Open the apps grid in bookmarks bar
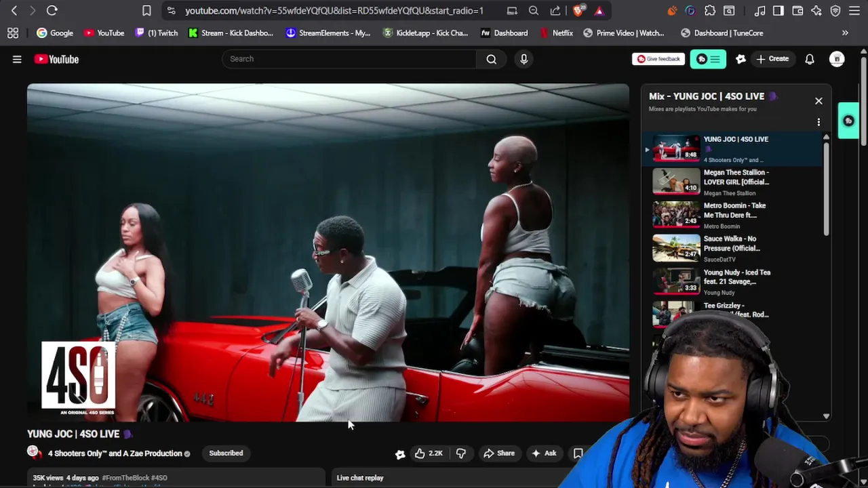The height and width of the screenshot is (488, 868). pos(13,33)
